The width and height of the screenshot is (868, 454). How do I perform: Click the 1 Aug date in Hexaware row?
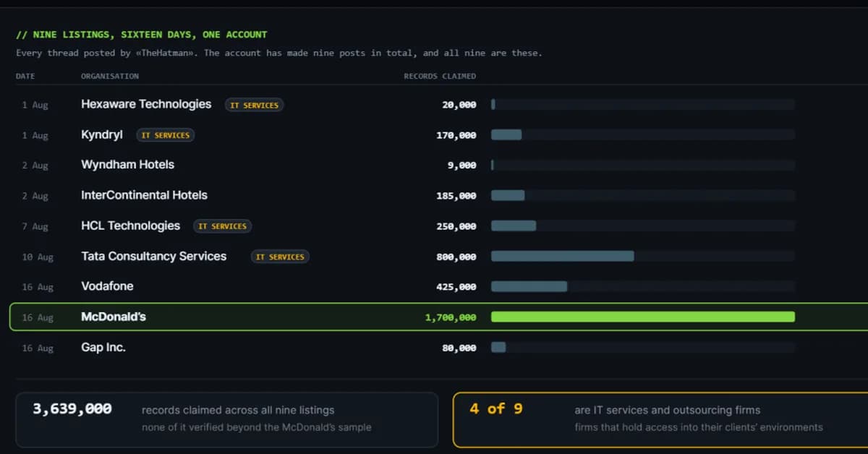click(35, 105)
